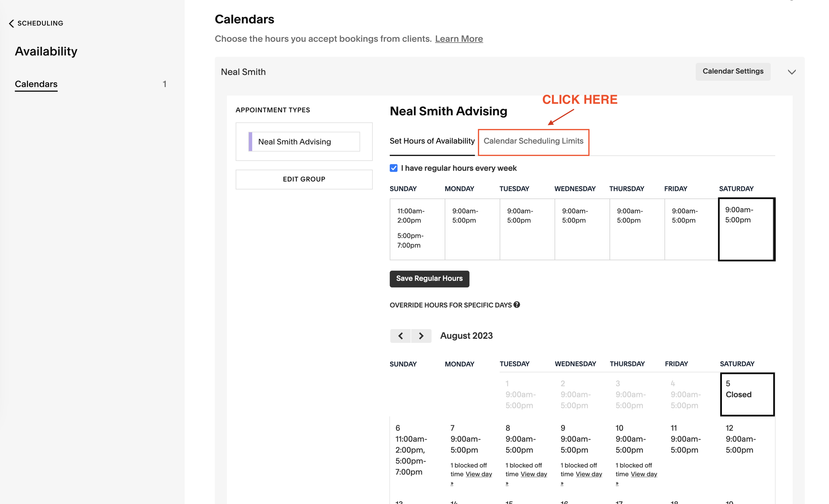Viewport: 829px width, 504px height.
Task: Click View day link on August 10
Action: [644, 474]
